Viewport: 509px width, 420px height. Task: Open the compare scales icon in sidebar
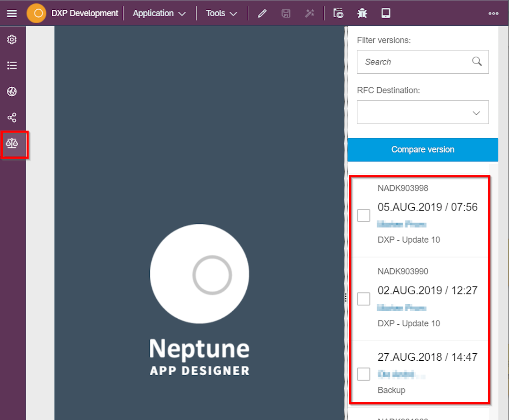pyautogui.click(x=12, y=143)
